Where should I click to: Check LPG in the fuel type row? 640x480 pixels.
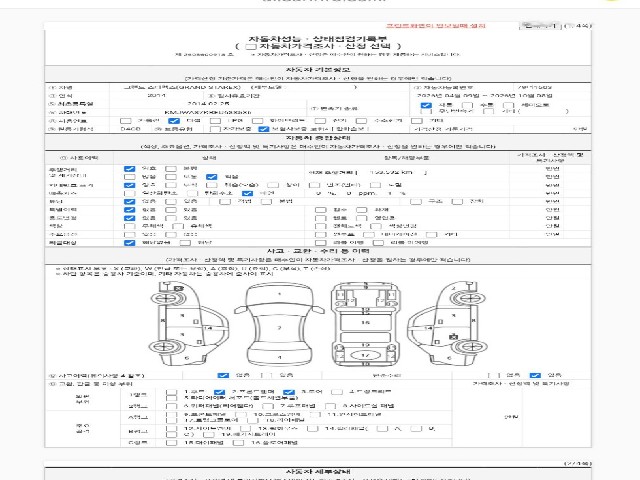tap(216, 121)
